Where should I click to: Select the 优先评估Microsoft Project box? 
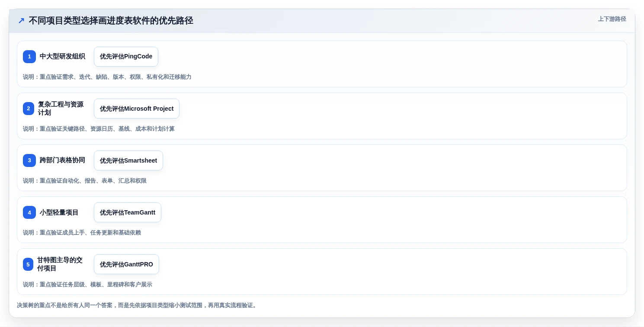(137, 109)
